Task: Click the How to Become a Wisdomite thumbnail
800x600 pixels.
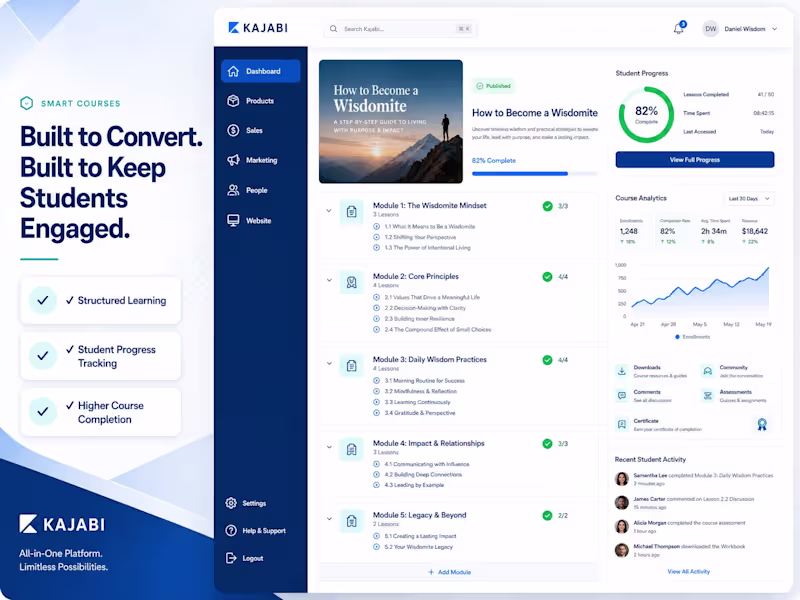Action: click(391, 121)
